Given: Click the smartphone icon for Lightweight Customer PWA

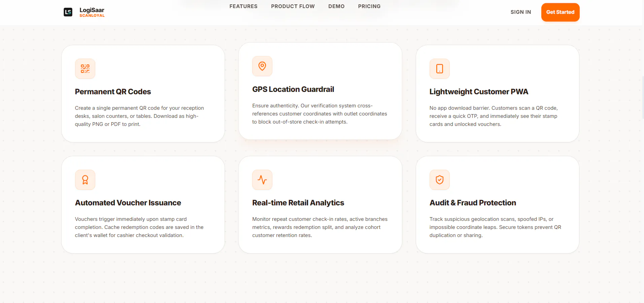Looking at the screenshot, I should (440, 69).
